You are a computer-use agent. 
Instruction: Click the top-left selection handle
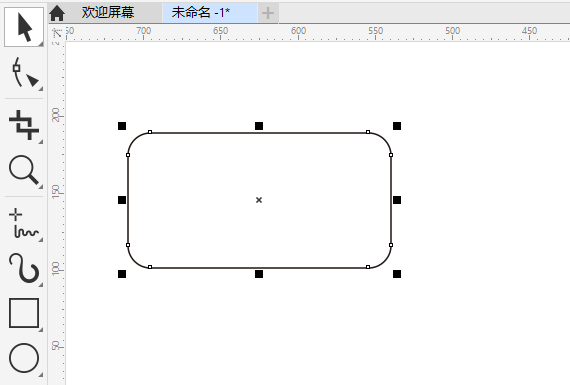tap(122, 126)
